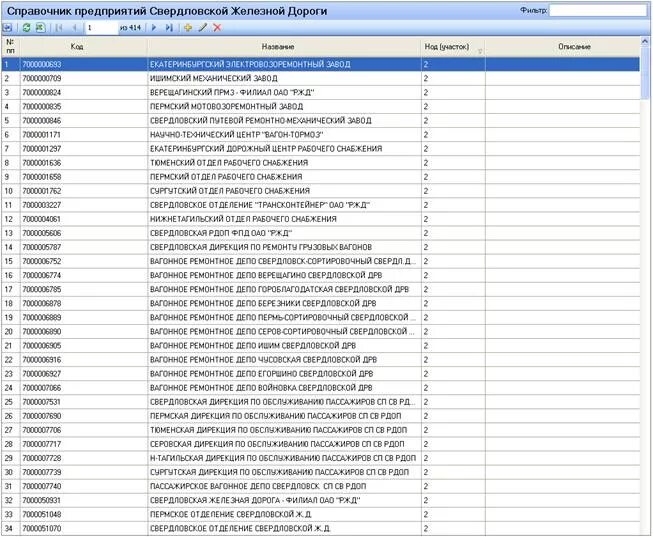The width and height of the screenshot is (653, 537).
Task: Select СВЕРДЛОВСКОЕ ОТДЕЛЕНИЕ СВЕРДЛОВСКОЙ Ж.Д. row
Action: point(321,528)
